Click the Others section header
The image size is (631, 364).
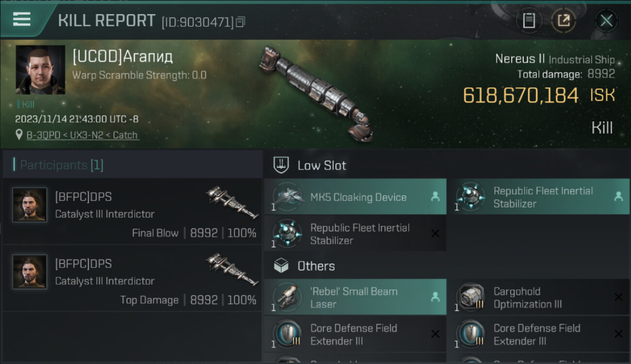[x=316, y=266]
